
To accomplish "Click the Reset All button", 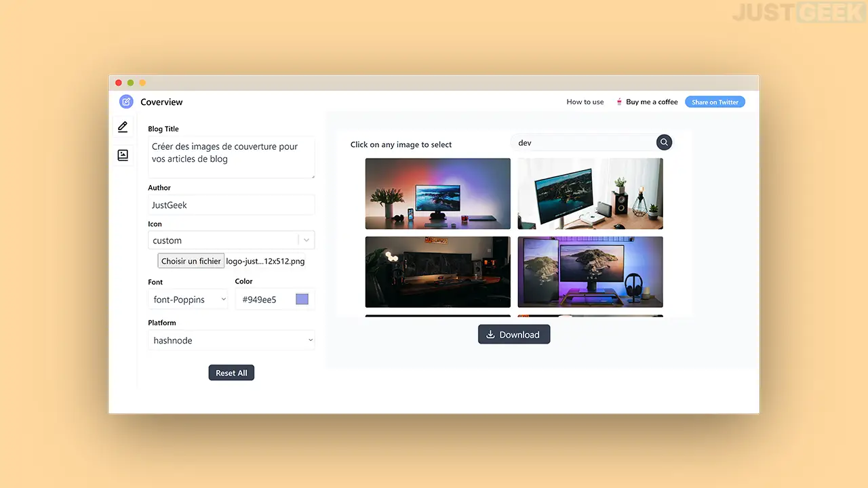I will 231,373.
